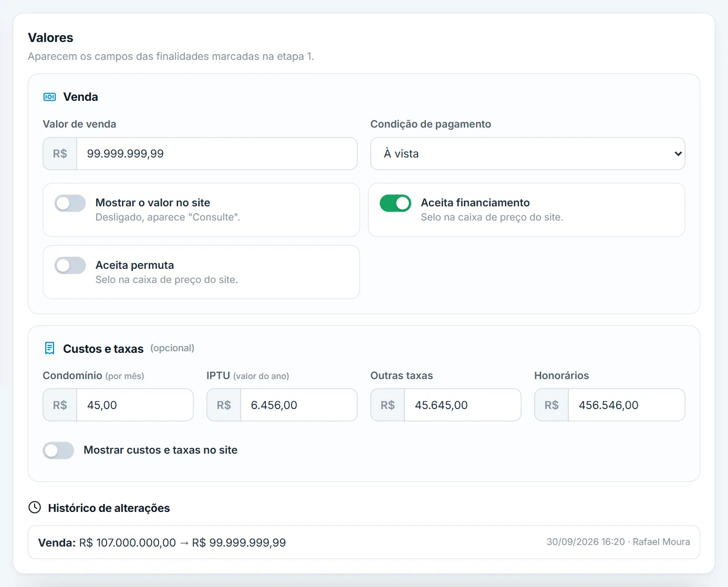Click the "Histórico de alterações" heading text

(x=109, y=508)
